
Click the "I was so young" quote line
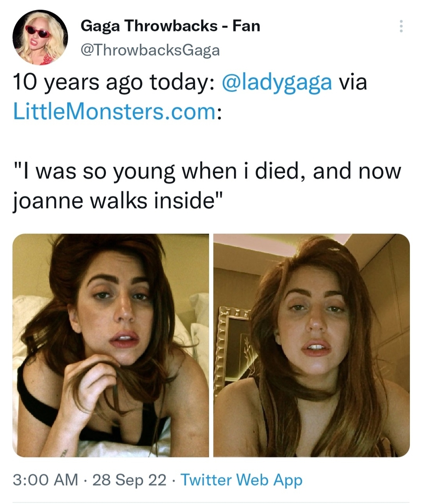[207, 171]
